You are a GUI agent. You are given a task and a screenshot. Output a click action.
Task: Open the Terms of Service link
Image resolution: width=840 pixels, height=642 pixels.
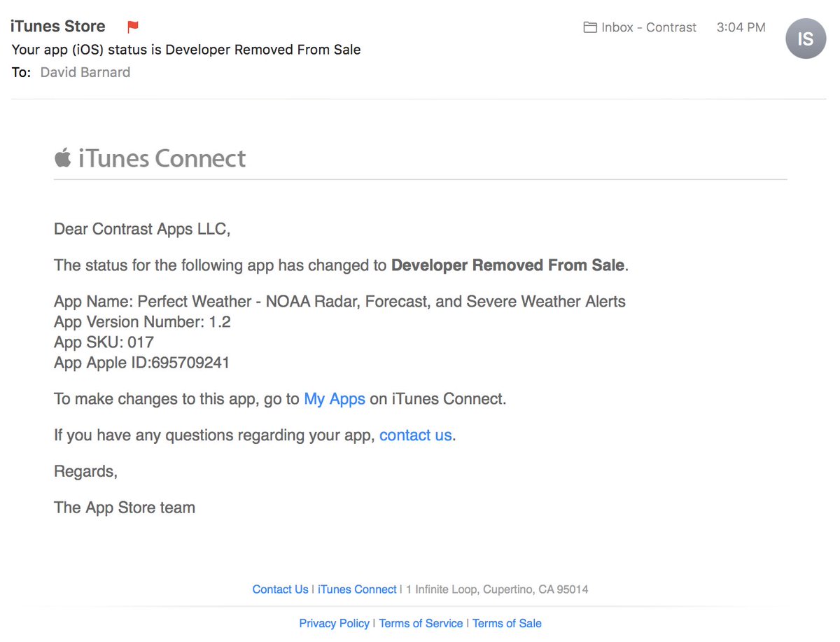[421, 623]
